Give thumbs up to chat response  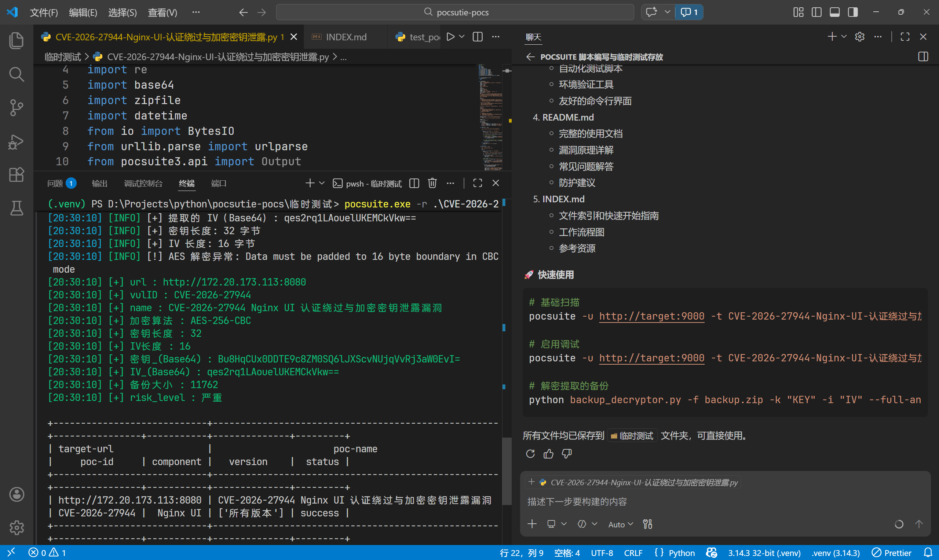coord(548,454)
